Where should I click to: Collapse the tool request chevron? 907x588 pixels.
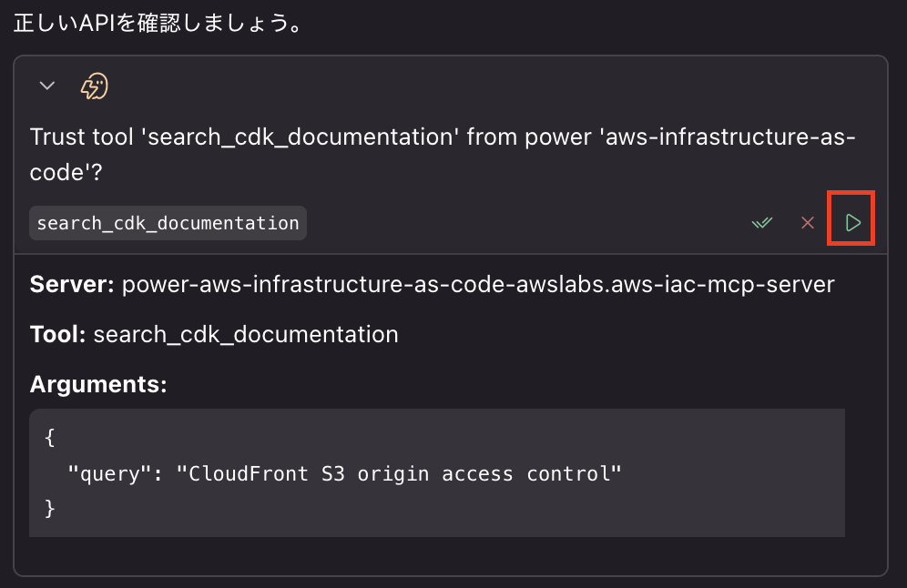[47, 86]
